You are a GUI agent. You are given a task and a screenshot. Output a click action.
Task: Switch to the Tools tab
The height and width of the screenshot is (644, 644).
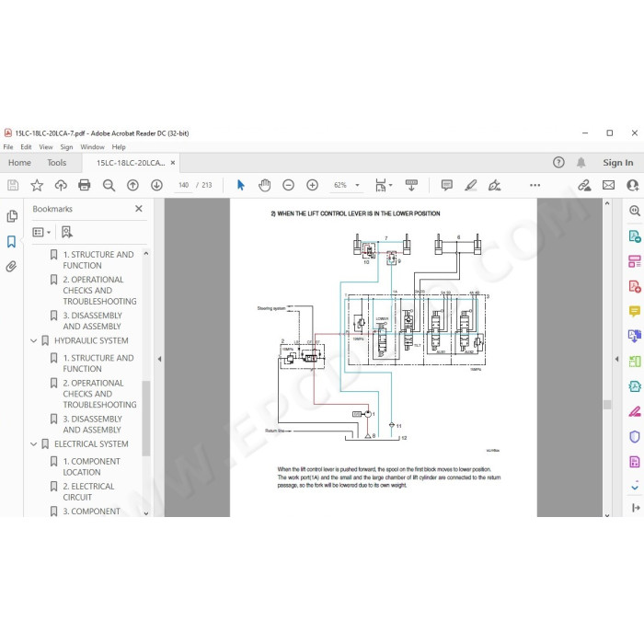(57, 163)
